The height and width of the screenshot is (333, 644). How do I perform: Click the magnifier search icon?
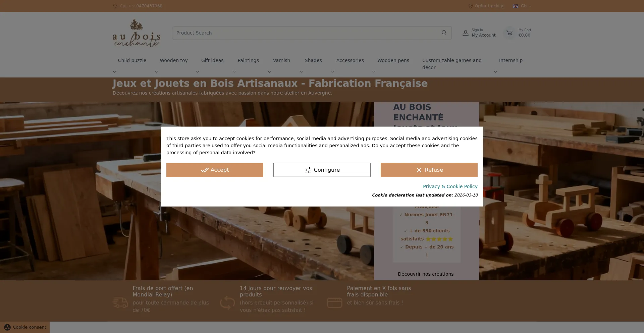pyautogui.click(x=444, y=33)
